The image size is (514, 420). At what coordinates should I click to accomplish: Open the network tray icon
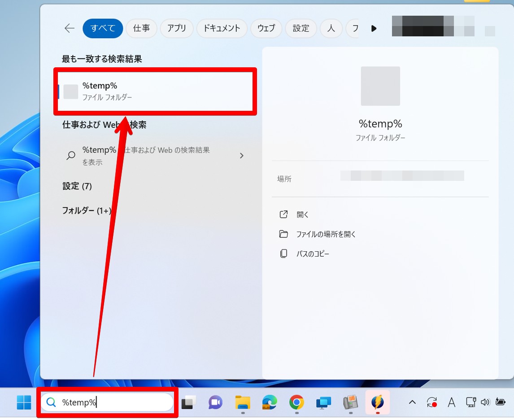(x=471, y=402)
